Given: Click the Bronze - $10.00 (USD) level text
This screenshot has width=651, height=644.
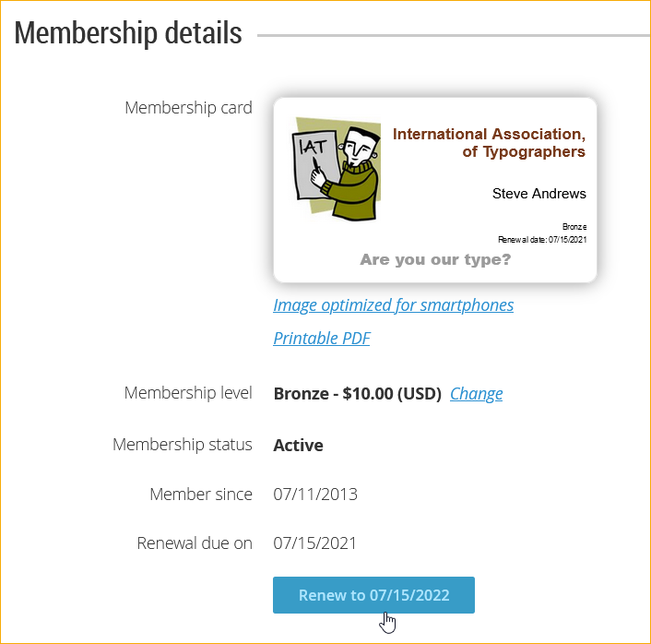Looking at the screenshot, I should click(x=358, y=393).
